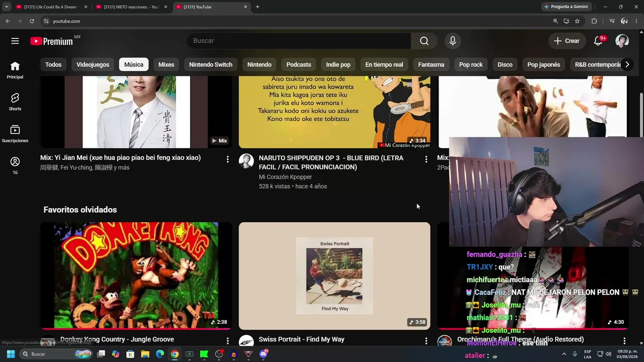Open options menu for Yi Jian Mei mix
Viewport: 644px width, 362px height.
point(227,159)
